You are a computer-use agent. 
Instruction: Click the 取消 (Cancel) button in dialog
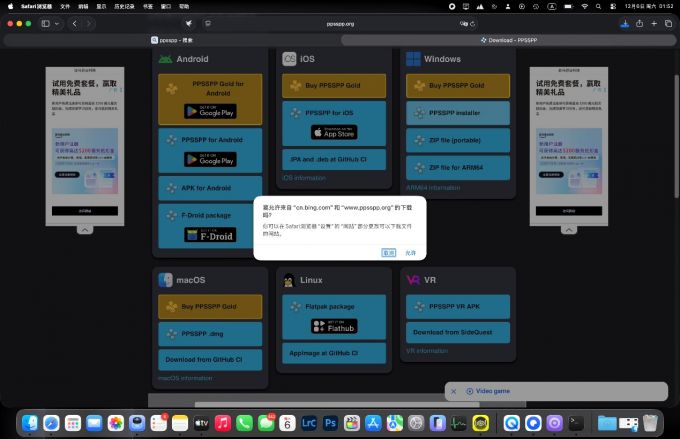click(389, 253)
